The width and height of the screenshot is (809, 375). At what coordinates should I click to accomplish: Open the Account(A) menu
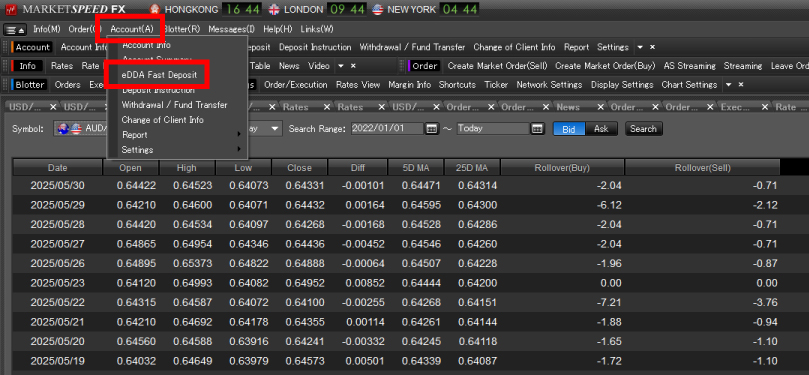(132, 29)
